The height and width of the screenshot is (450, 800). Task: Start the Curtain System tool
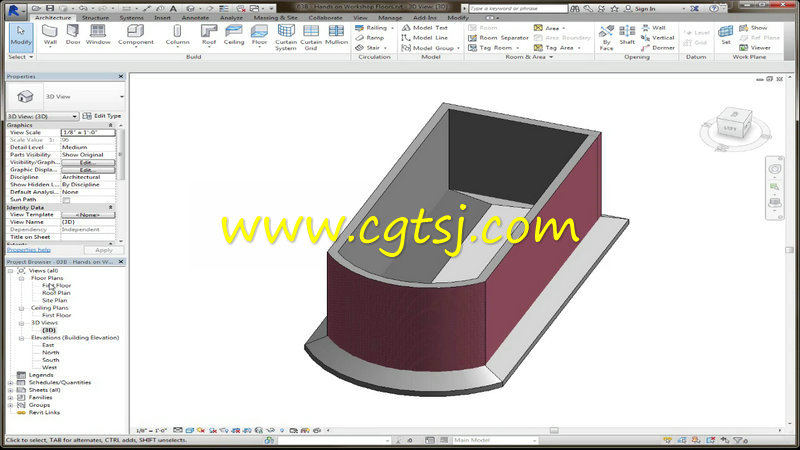click(x=286, y=37)
